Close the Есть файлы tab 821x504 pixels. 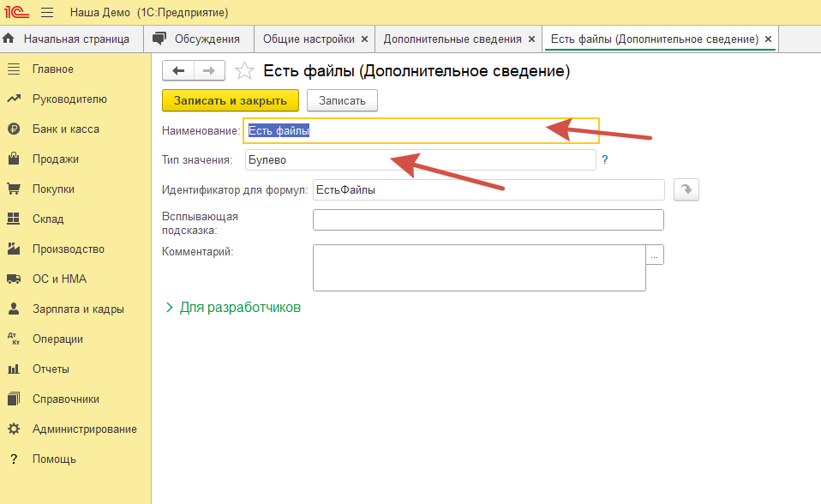point(769,39)
